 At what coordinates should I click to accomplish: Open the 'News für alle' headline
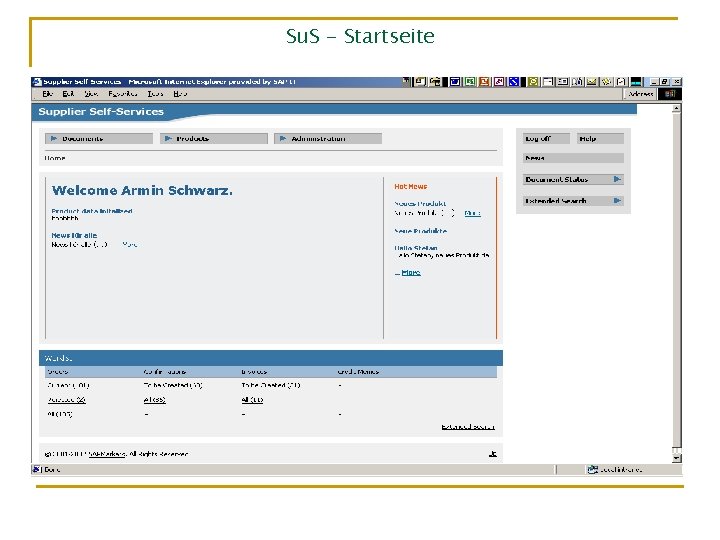tap(74, 236)
